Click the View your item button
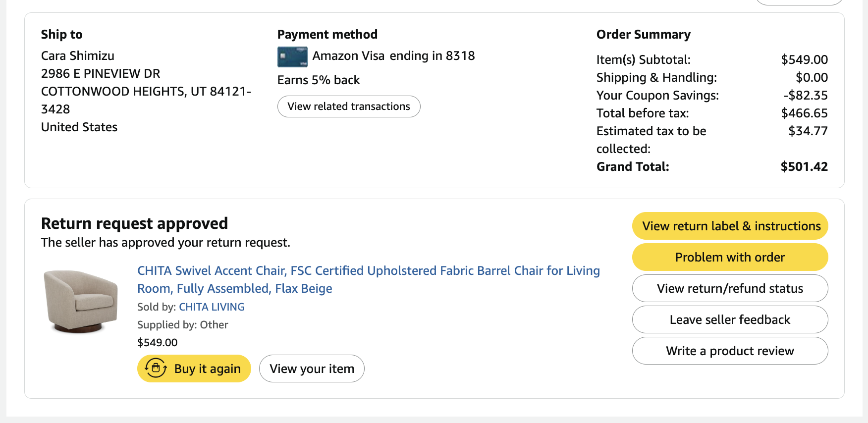Screen dimensions: 868x423 tap(312, 369)
